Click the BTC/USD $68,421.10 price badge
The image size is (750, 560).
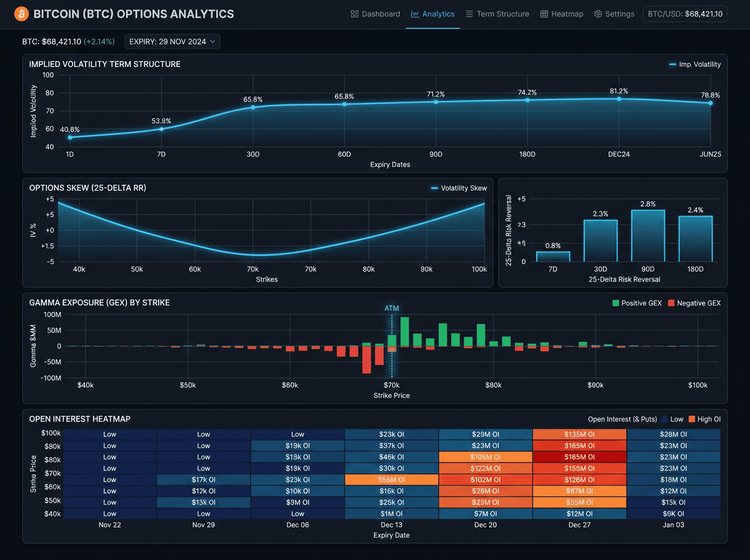click(x=685, y=14)
